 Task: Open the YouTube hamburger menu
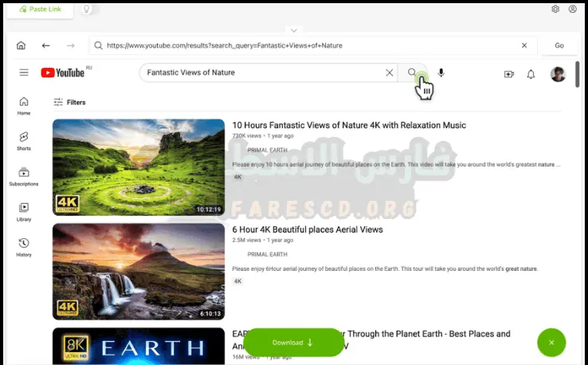coord(24,73)
